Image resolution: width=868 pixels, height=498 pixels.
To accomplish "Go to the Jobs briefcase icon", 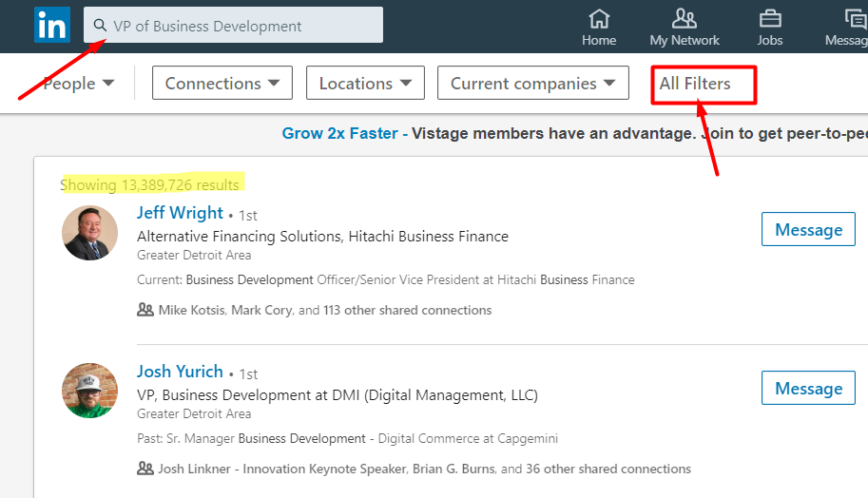I will pos(770,19).
